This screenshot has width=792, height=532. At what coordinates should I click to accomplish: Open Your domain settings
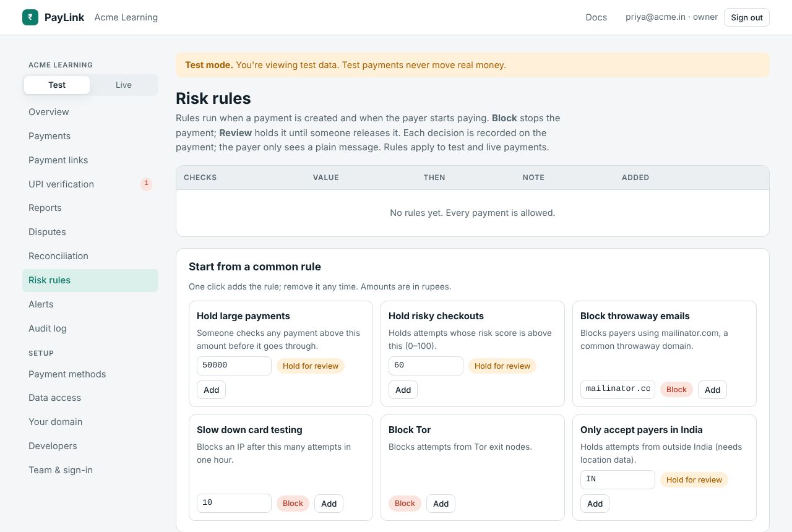pyautogui.click(x=90, y=422)
